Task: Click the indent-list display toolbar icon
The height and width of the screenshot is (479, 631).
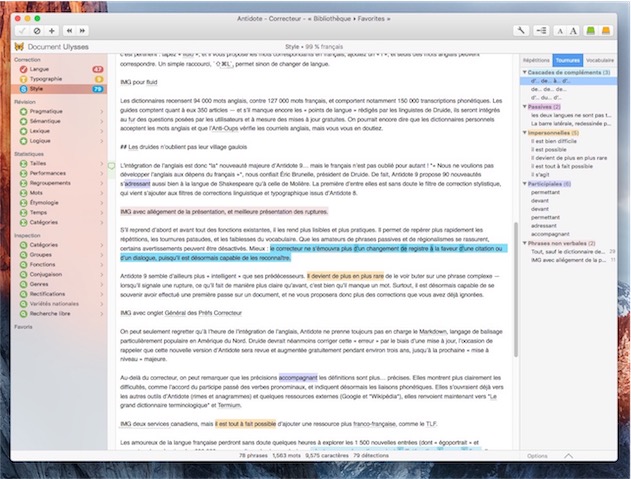Action: [541, 31]
